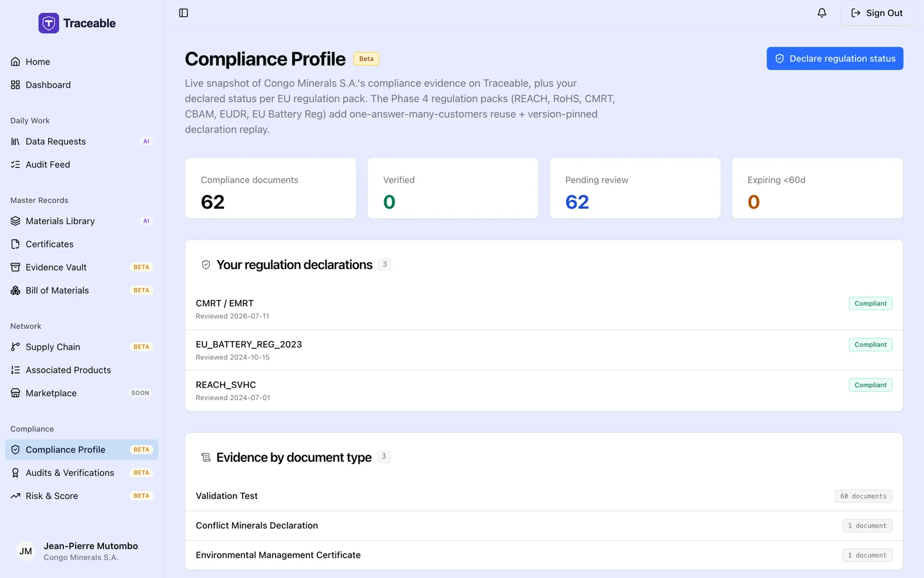The image size is (924, 578).
Task: Click the Home house icon
Action: pyautogui.click(x=15, y=62)
